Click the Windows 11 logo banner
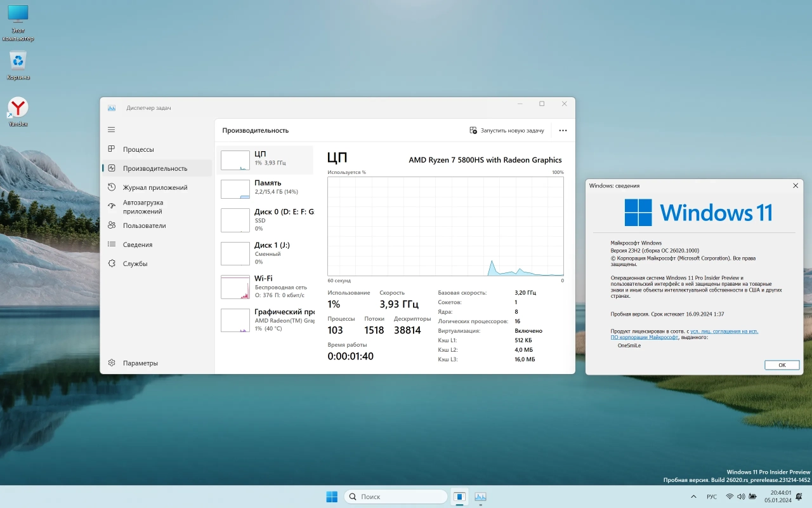The width and height of the screenshot is (812, 508). tap(698, 212)
